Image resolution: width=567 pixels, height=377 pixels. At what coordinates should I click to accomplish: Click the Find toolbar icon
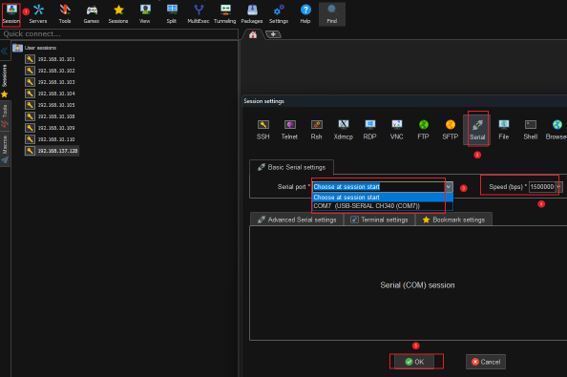point(332,14)
